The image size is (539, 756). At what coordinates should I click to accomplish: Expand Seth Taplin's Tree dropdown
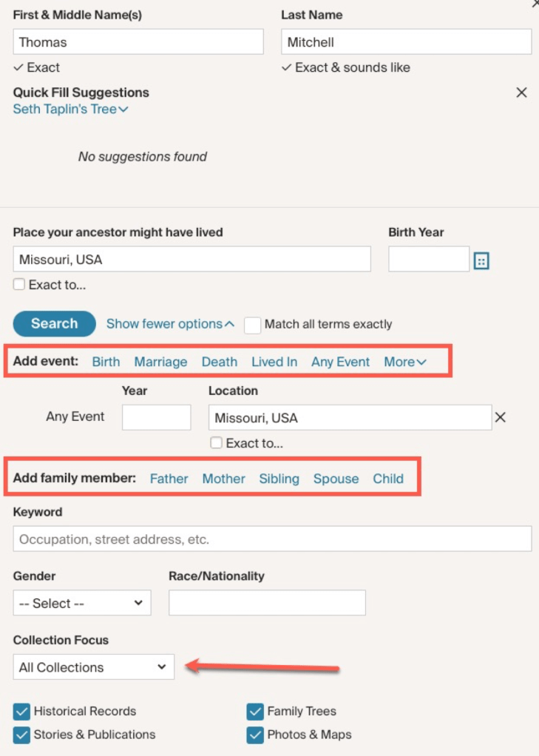(x=71, y=109)
